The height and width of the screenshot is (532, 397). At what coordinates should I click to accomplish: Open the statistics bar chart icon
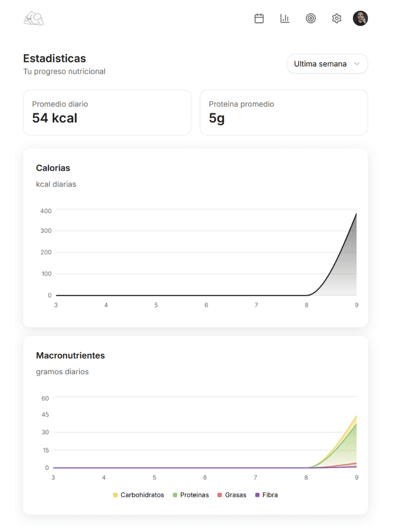pos(285,18)
